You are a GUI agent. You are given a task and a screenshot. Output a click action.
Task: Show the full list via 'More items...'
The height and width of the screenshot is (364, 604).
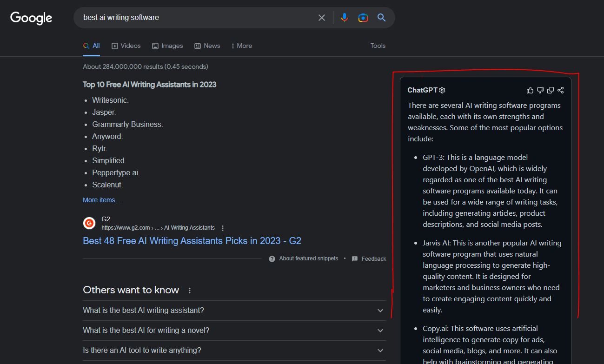[x=101, y=199]
